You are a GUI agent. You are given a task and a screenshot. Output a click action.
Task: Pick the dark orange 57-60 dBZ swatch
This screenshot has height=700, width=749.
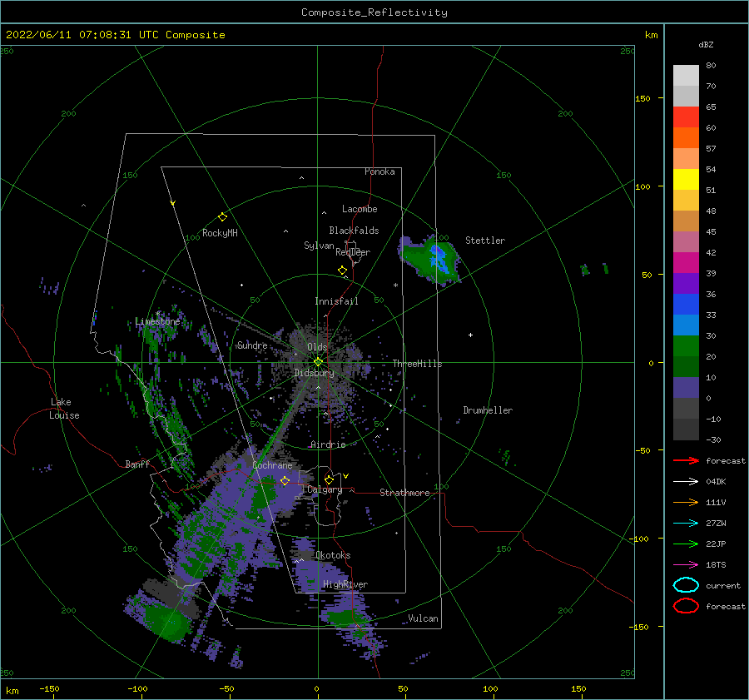coord(686,138)
